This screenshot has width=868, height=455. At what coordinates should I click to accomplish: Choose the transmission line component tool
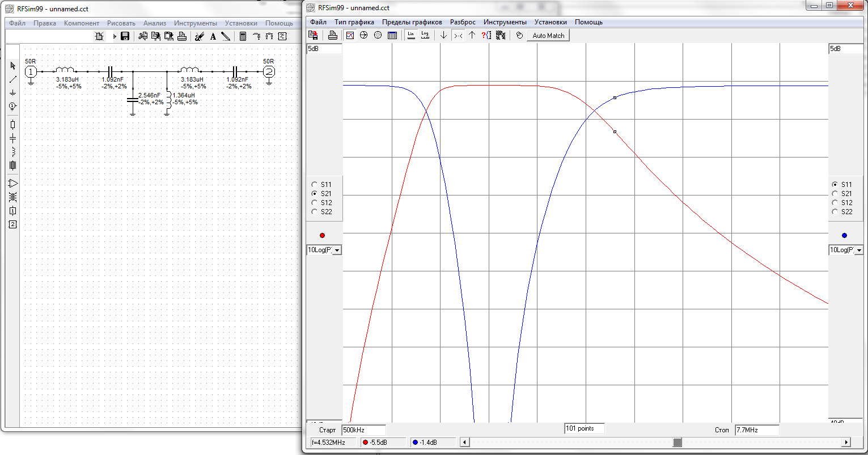pyautogui.click(x=13, y=165)
